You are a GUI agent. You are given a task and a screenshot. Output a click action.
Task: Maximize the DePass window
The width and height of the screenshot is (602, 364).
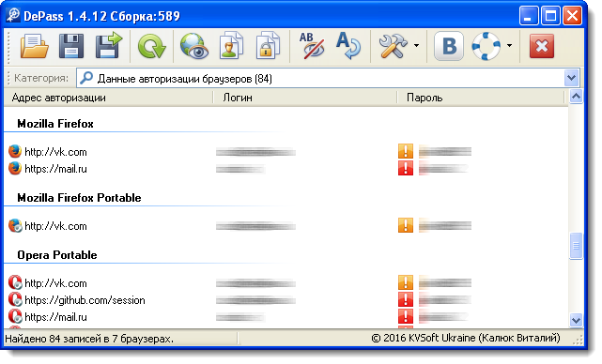click(550, 16)
